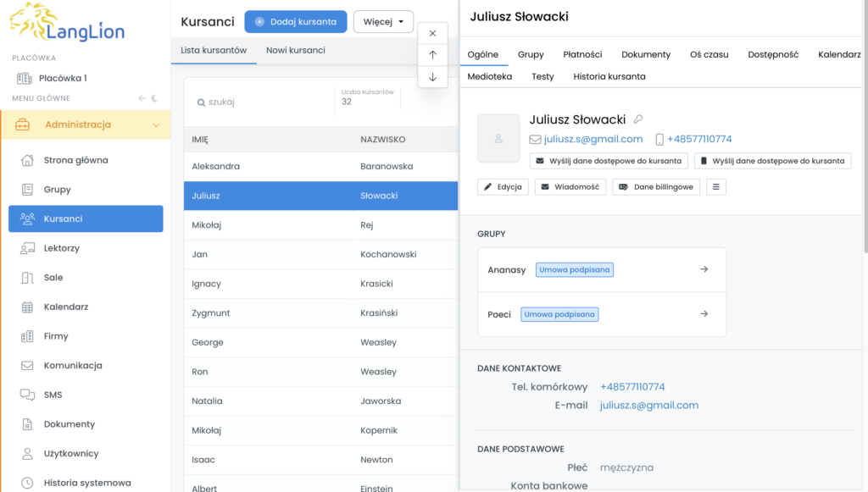Click Dodaj kursanta button

(x=296, y=21)
